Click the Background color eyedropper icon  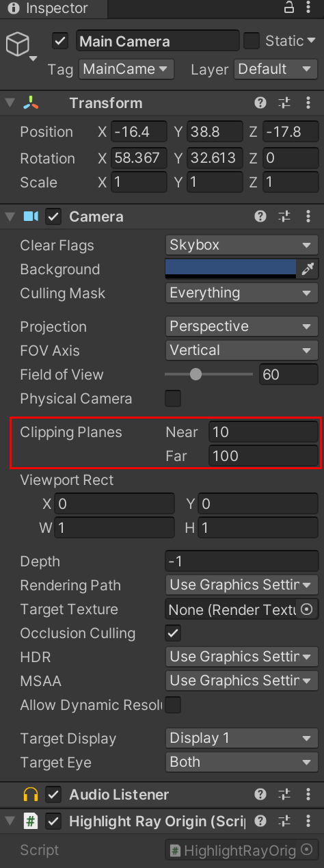point(307,269)
